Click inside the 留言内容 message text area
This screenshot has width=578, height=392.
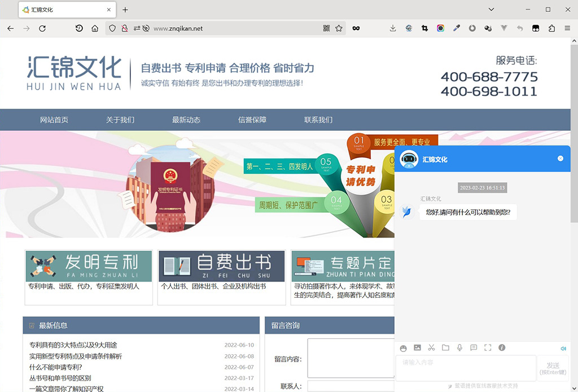[351, 358]
